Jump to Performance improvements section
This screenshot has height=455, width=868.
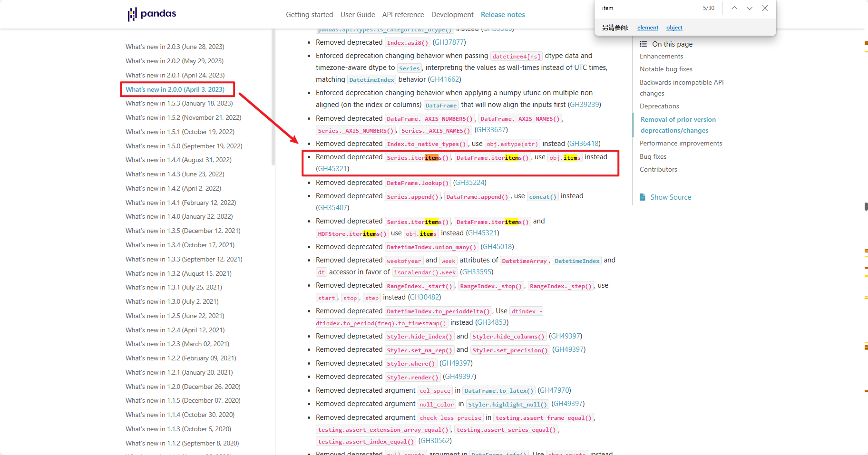pyautogui.click(x=681, y=143)
